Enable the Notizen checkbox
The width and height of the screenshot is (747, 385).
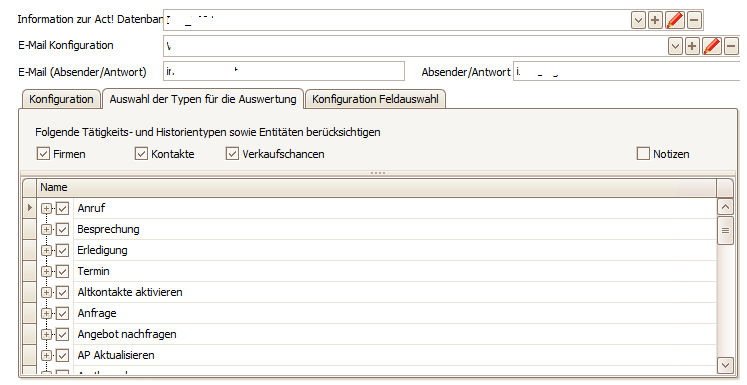click(x=643, y=153)
